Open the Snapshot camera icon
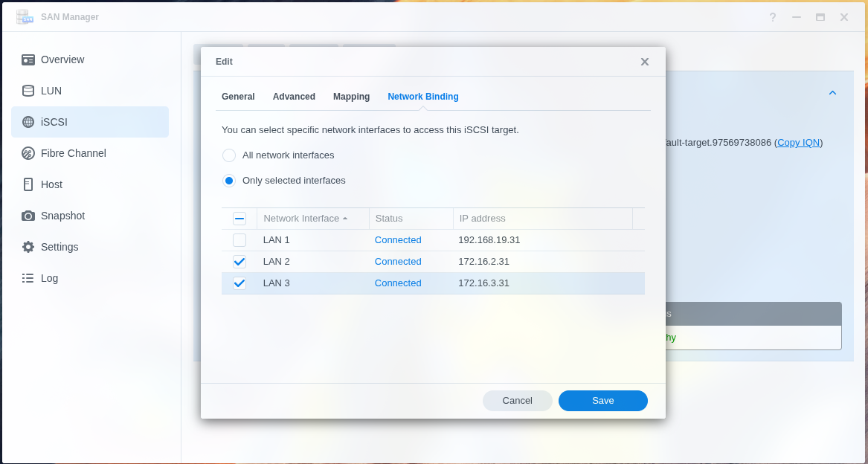 pyautogui.click(x=28, y=216)
